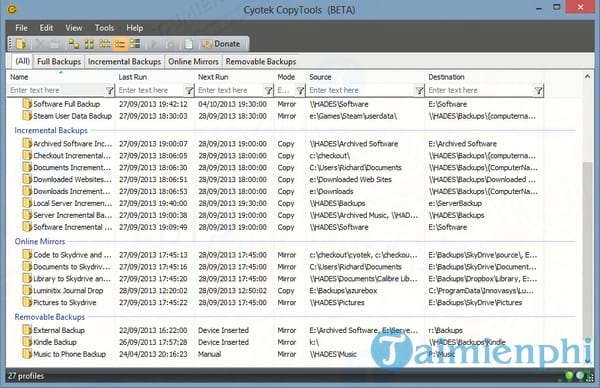This screenshot has height=388, width=600.
Task: Collapse the Incremental Backups group header
Action: [x=51, y=130]
